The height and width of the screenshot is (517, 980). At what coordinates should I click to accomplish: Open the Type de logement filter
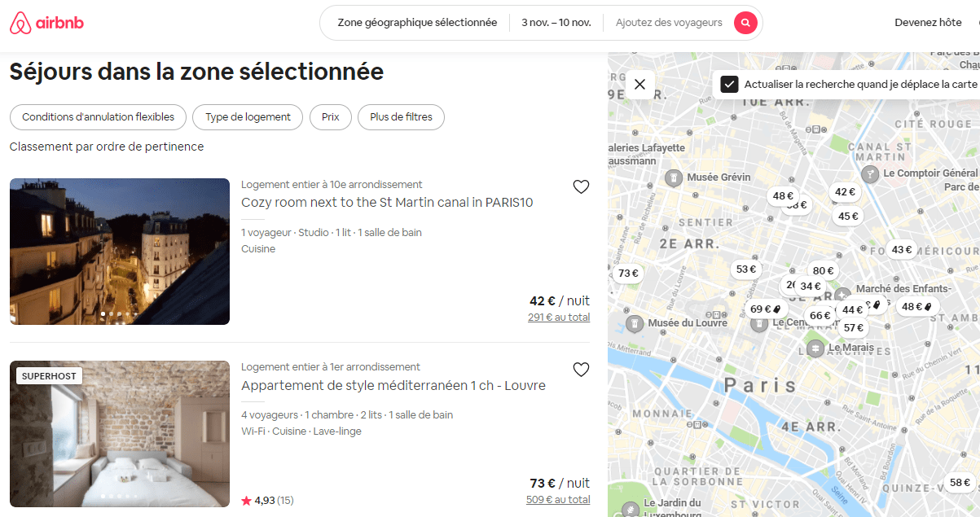click(248, 117)
